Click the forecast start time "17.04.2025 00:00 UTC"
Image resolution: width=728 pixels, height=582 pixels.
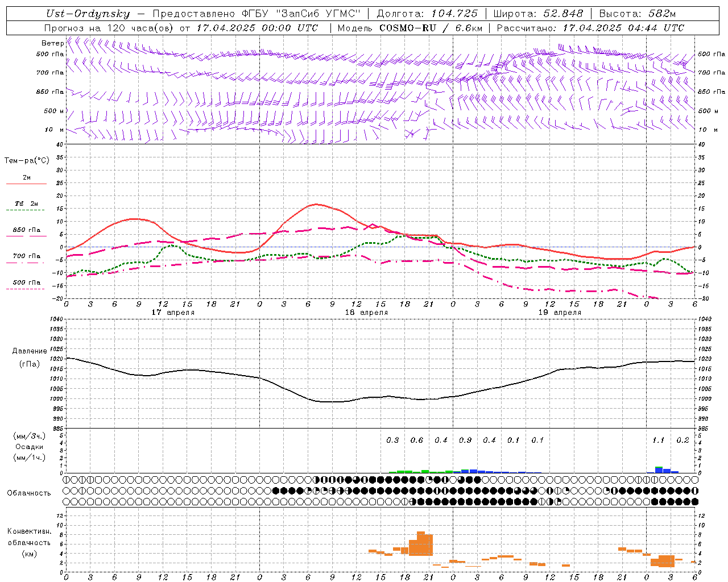[x=257, y=27]
